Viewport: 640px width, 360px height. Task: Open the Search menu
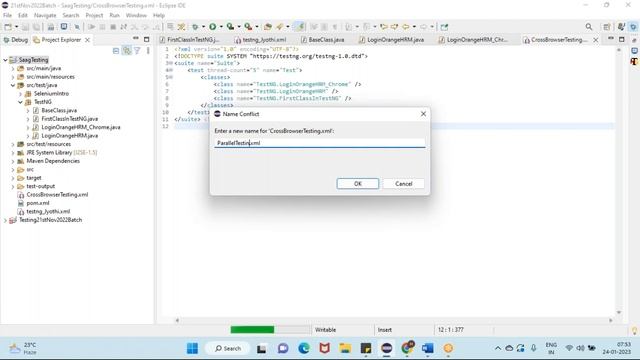click(x=71, y=15)
